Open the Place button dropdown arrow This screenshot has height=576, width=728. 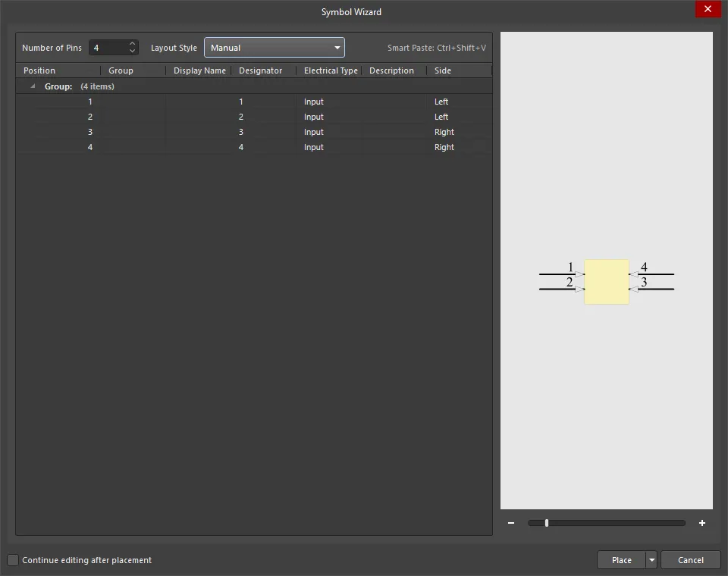(x=651, y=560)
